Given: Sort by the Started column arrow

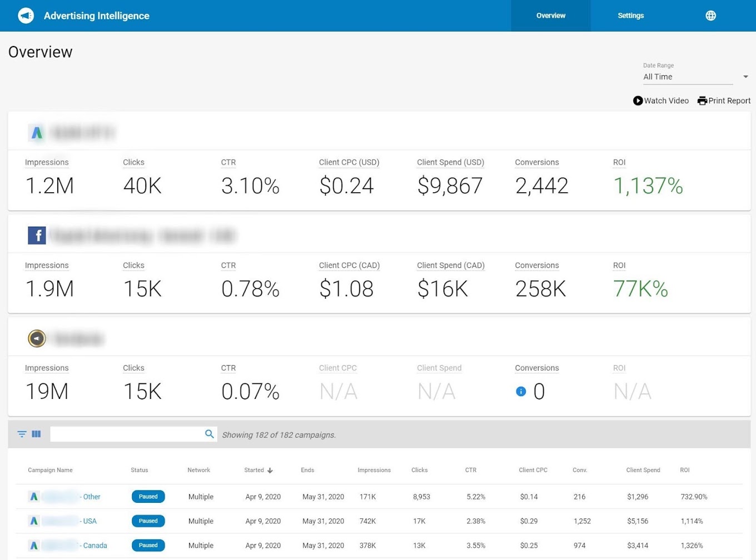Looking at the screenshot, I should pos(270,471).
